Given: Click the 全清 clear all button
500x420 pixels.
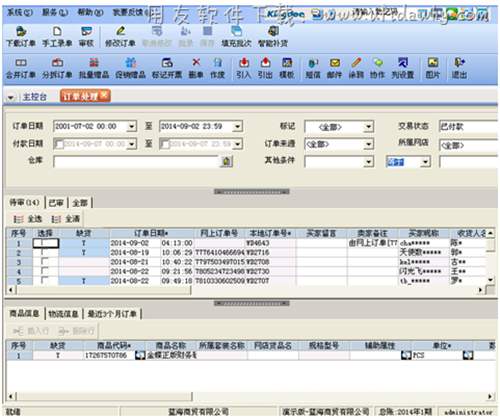Looking at the screenshot, I should (x=66, y=219).
